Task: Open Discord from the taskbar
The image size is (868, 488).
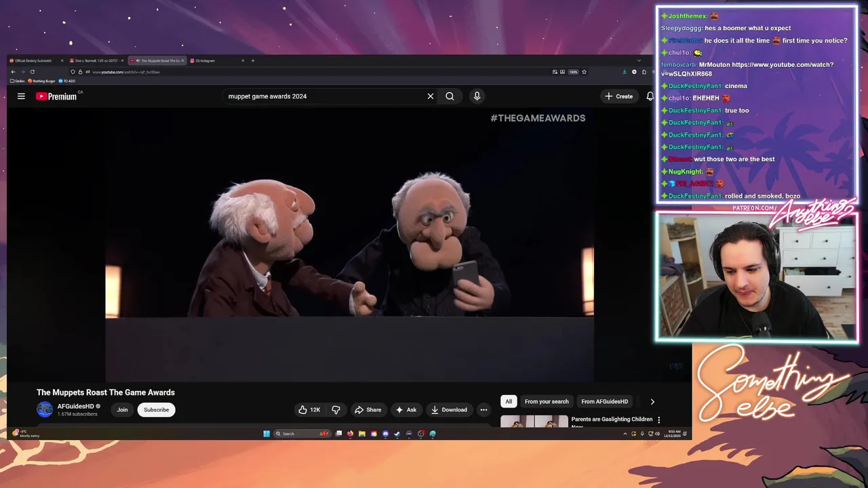Action: point(386,434)
